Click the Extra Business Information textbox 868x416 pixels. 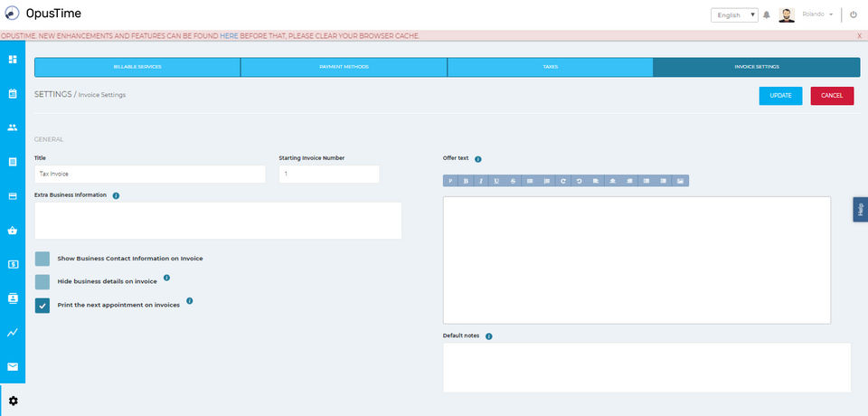[218, 221]
